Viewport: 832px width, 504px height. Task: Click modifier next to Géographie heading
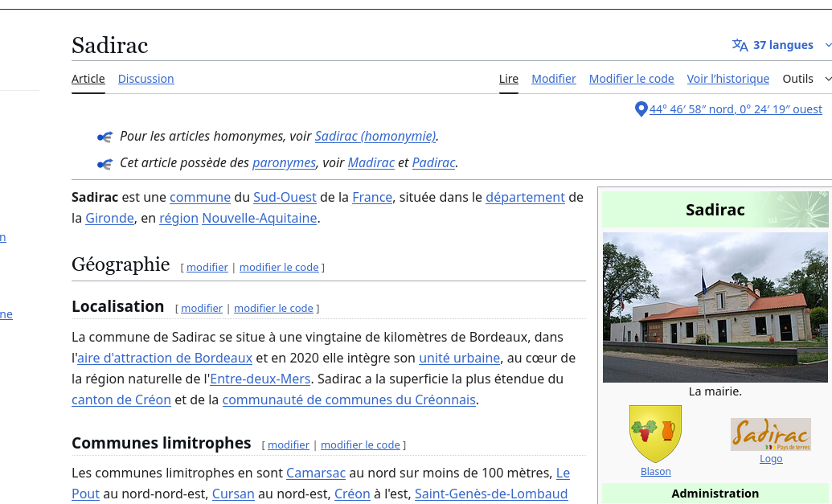coord(207,267)
